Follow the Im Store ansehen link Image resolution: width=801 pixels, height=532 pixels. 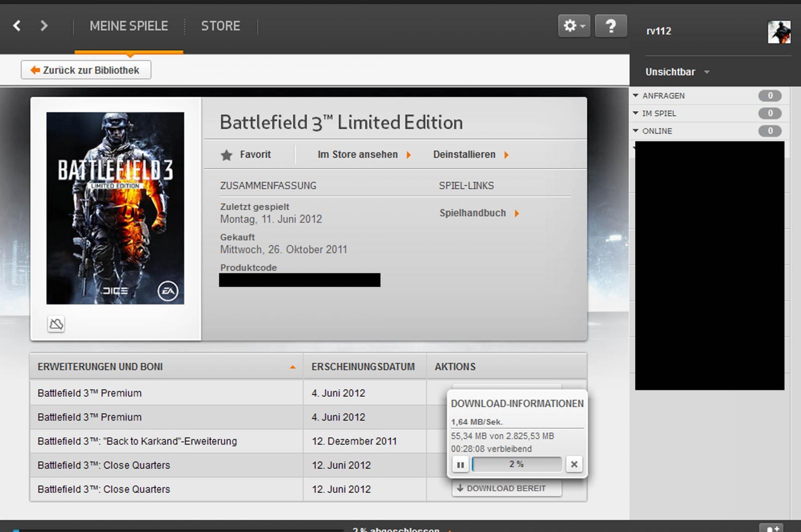(364, 155)
